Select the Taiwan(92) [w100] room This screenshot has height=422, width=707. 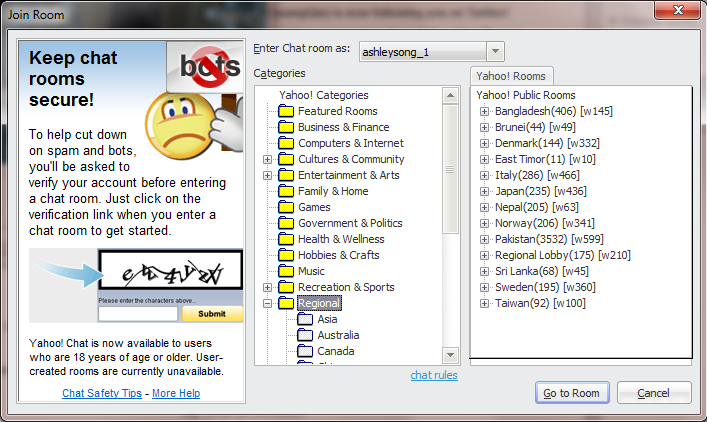(x=540, y=303)
